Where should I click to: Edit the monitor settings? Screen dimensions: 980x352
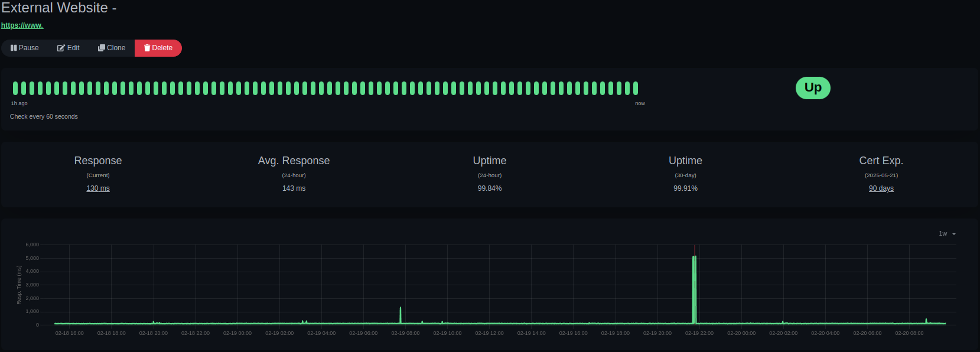69,48
